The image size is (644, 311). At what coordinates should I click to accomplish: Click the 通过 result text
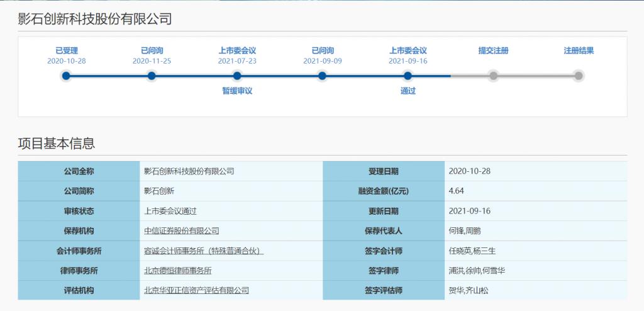click(408, 91)
